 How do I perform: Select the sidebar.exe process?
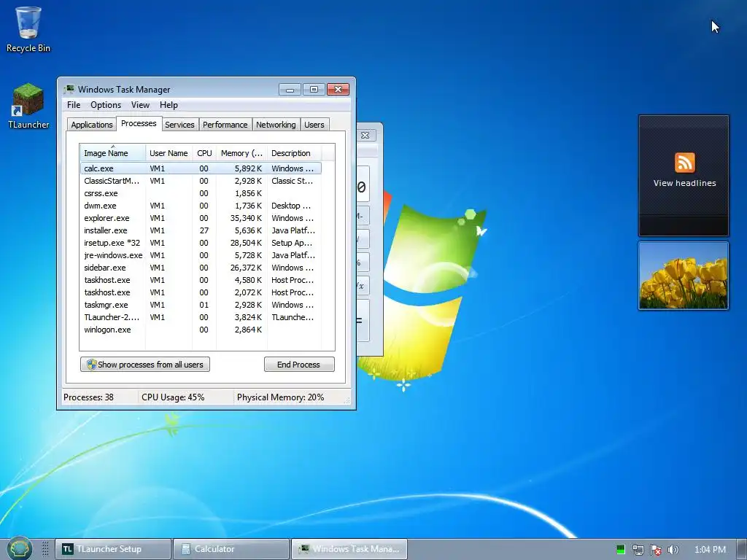[x=201, y=267]
